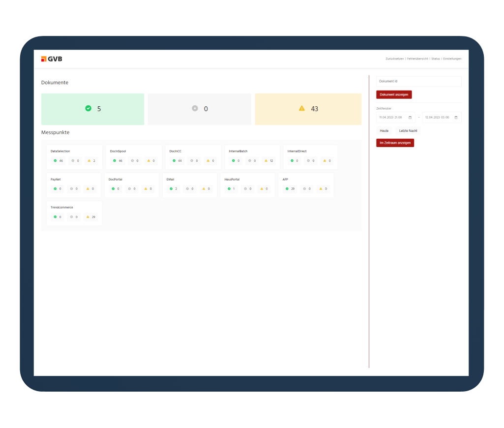
Task: Click the InternalDirect card title
Action: 297,151
